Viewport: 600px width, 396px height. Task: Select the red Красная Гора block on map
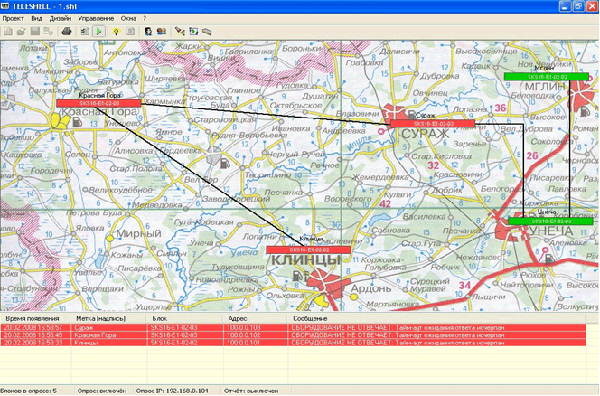(x=99, y=103)
